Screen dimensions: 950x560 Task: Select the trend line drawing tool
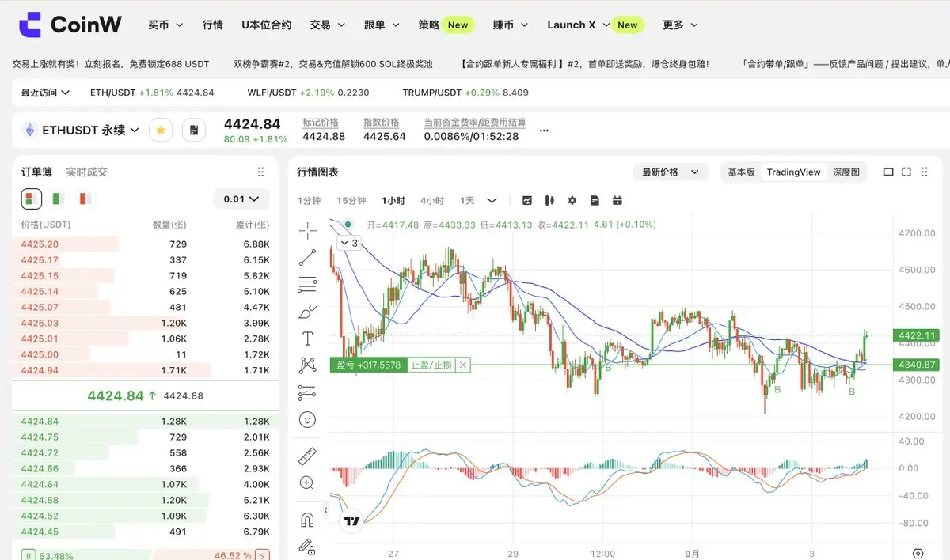point(307,257)
